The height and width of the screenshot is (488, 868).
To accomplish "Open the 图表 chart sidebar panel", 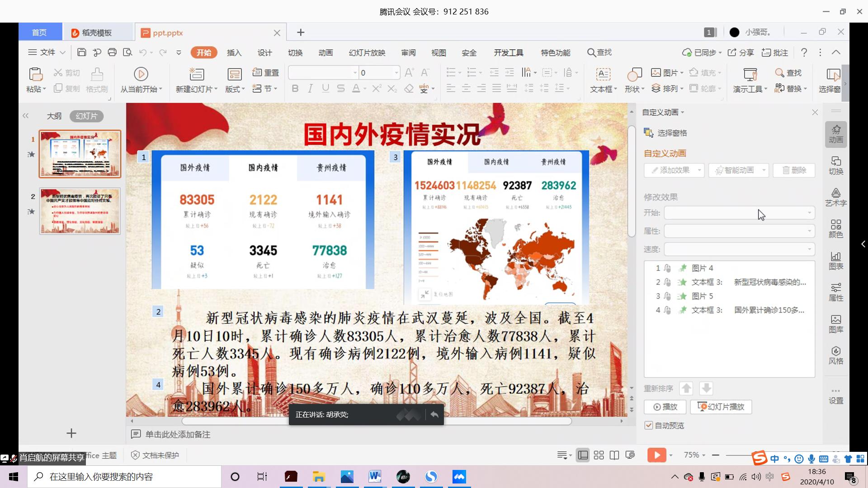I will click(835, 260).
